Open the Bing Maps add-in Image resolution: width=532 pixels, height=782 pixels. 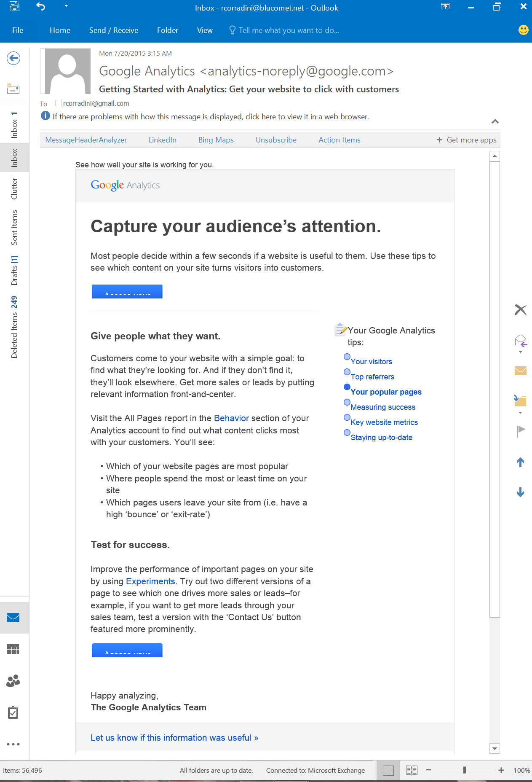[216, 140]
